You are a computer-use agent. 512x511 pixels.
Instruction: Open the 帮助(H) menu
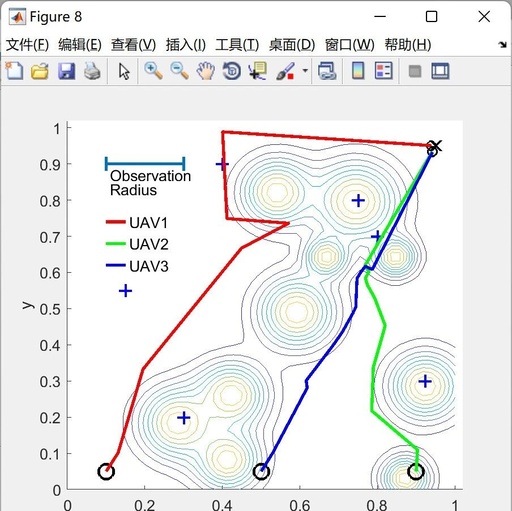tap(408, 45)
